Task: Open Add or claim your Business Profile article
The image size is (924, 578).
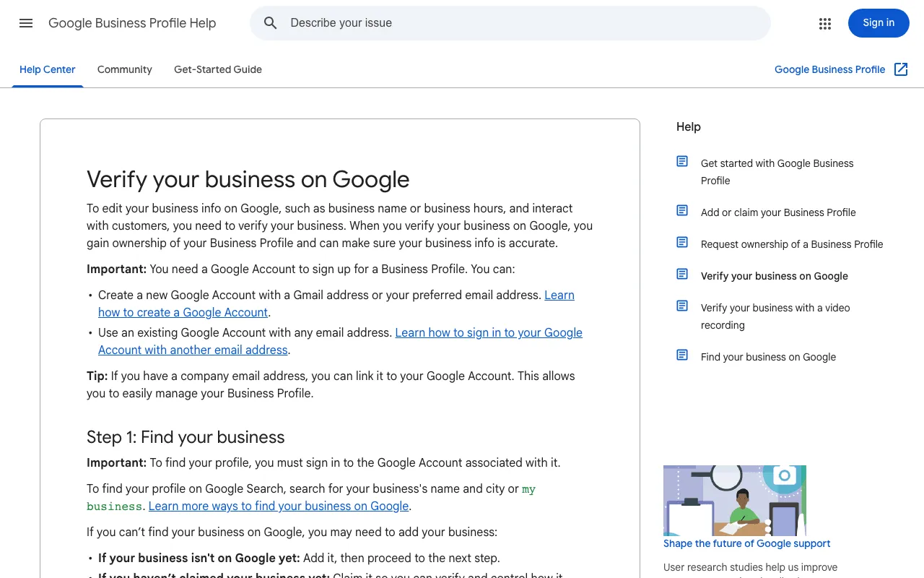Action: [778, 212]
